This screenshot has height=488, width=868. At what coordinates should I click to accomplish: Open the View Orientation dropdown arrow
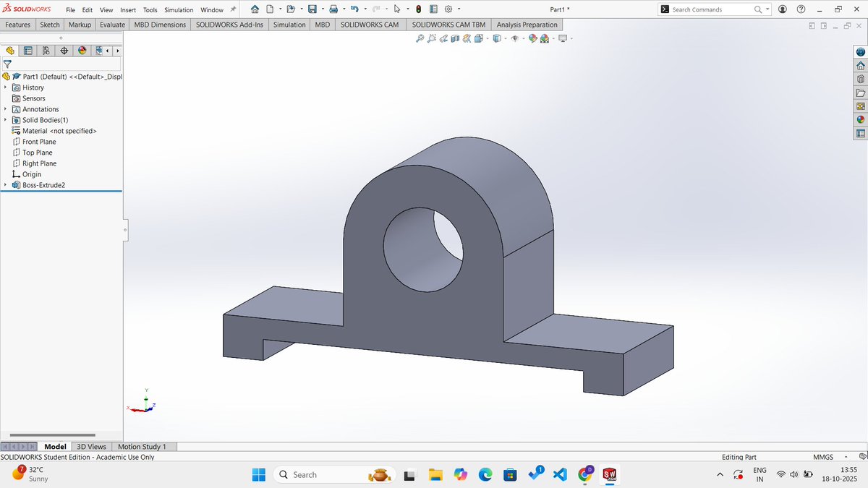488,38
